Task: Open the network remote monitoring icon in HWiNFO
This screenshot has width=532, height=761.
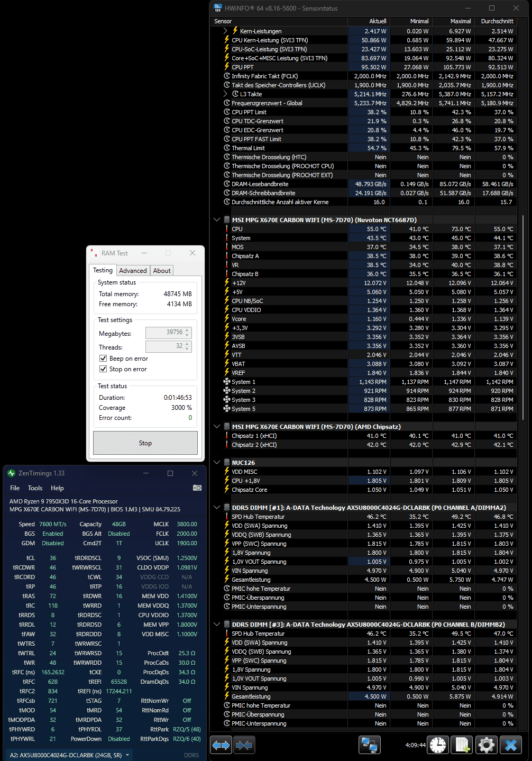Action: [x=370, y=745]
